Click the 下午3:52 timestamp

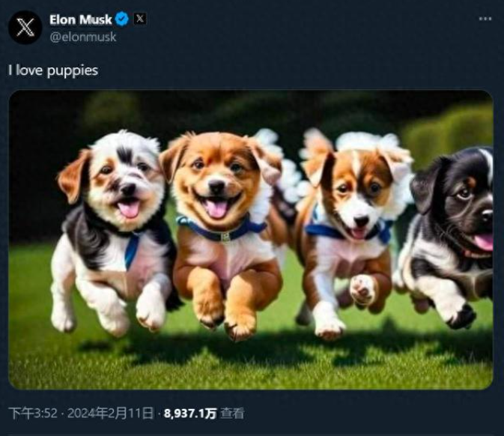tap(33, 414)
